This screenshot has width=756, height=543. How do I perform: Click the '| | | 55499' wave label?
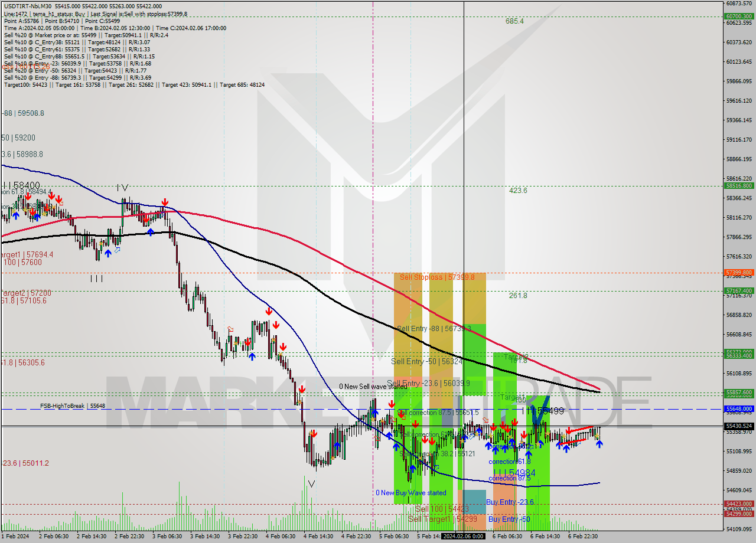[x=542, y=410]
